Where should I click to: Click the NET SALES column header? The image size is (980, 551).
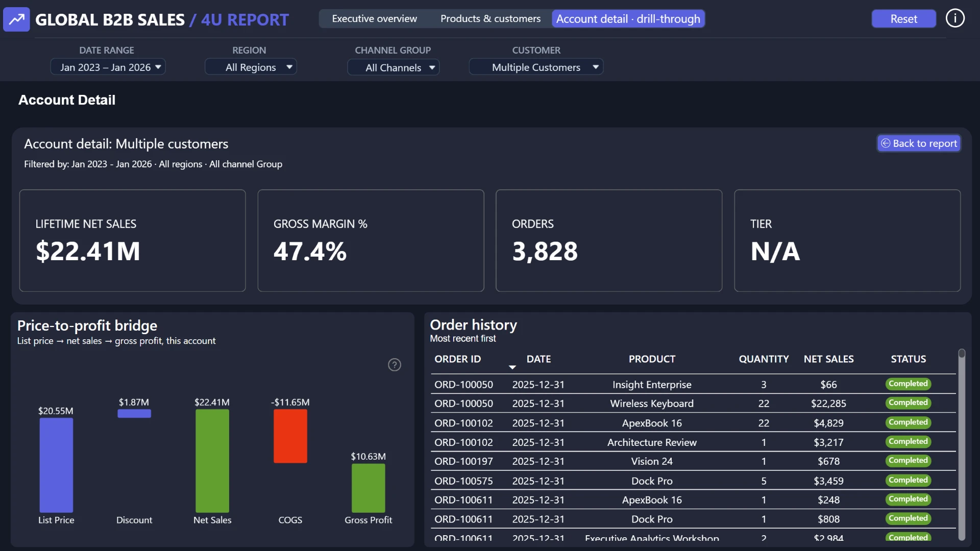828,359
